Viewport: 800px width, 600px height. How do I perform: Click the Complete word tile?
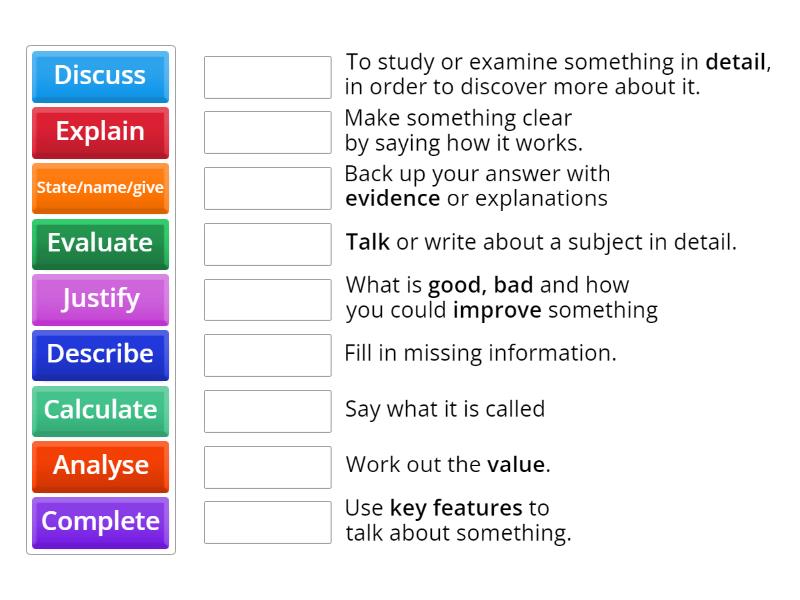click(99, 522)
